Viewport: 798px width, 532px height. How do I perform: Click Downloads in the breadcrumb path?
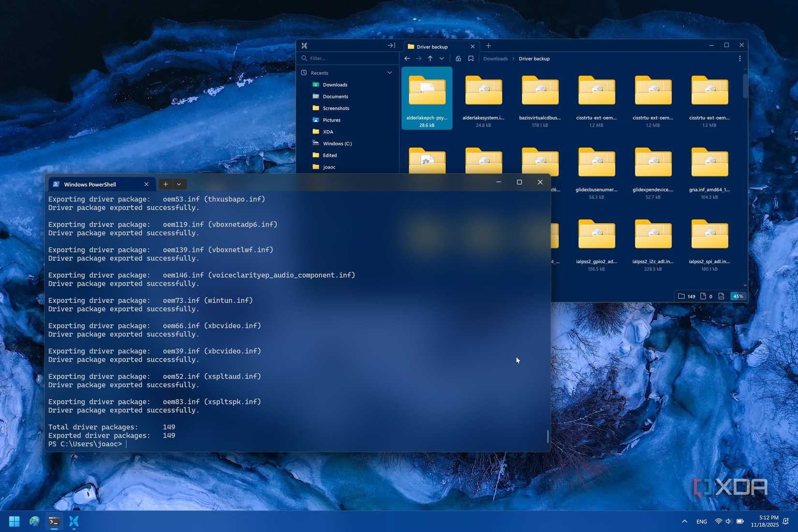tap(495, 59)
